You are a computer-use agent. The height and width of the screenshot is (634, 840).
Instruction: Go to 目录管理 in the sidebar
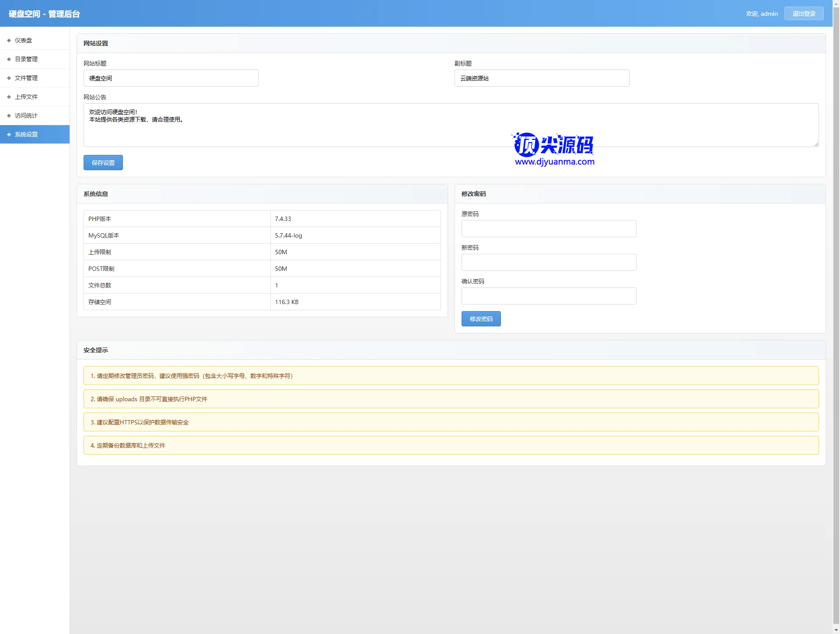(26, 59)
